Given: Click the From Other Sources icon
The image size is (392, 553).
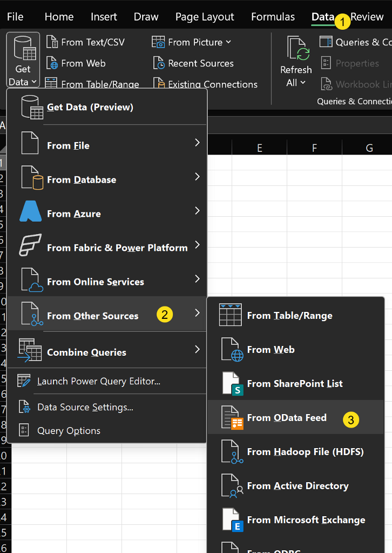Looking at the screenshot, I should [x=32, y=314].
